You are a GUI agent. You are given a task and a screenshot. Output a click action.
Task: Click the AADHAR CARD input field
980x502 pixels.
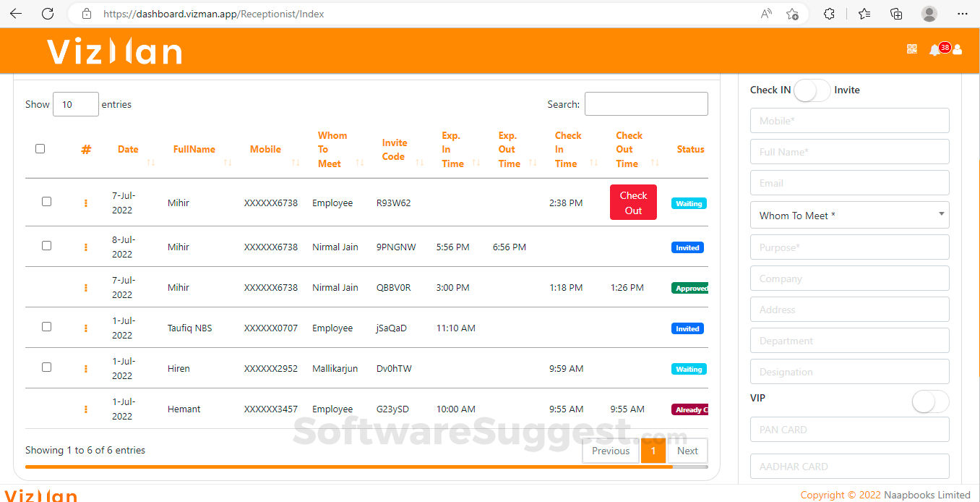[850, 467]
